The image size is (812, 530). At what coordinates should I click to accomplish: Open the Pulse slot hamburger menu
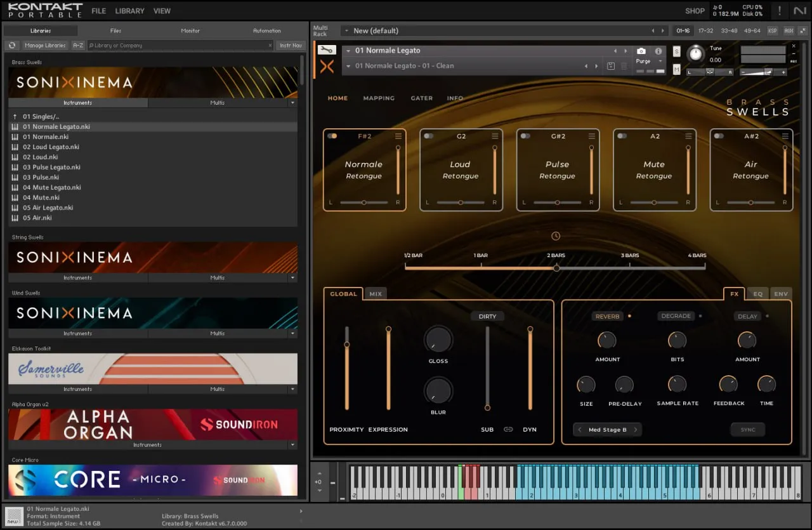tap(592, 136)
